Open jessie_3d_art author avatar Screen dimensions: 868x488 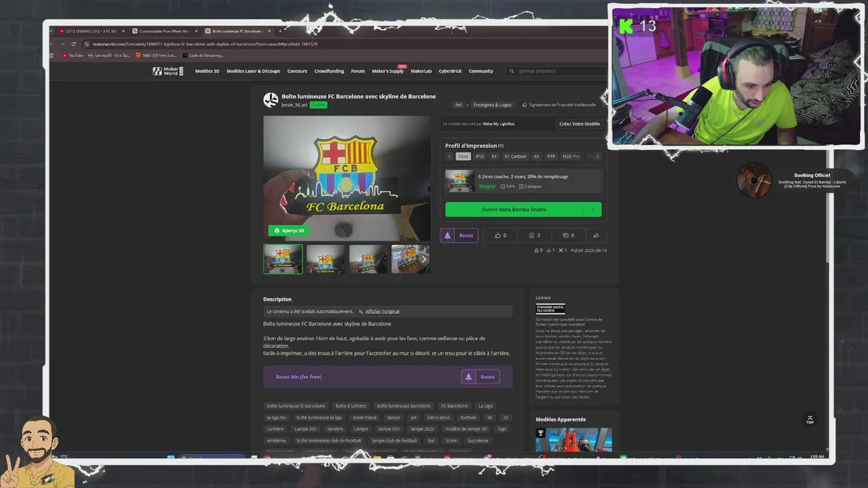[x=271, y=100]
